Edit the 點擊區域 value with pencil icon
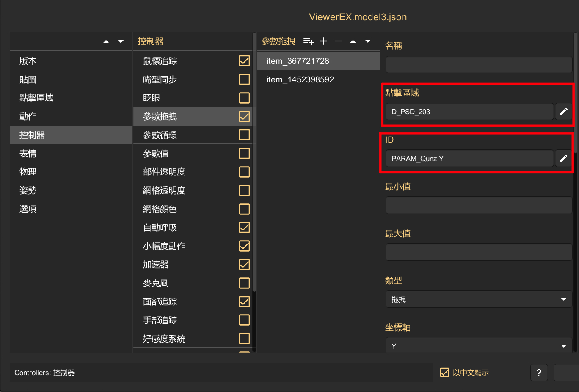 (563, 112)
